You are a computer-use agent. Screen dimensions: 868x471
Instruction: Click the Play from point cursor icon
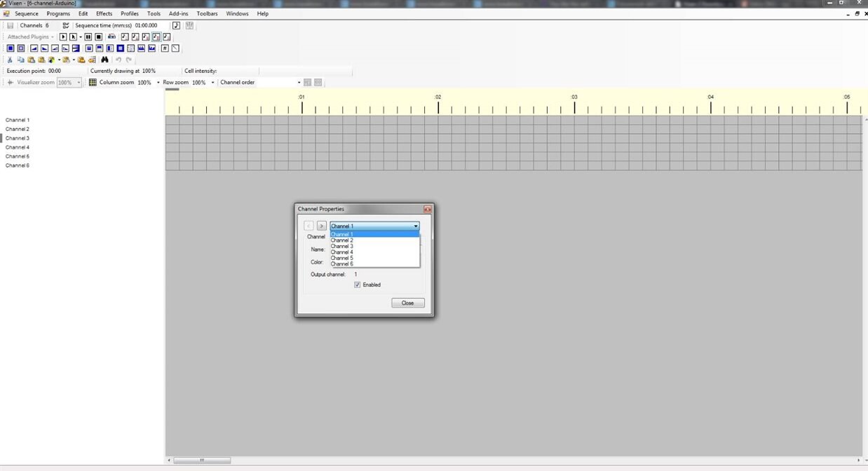point(73,36)
